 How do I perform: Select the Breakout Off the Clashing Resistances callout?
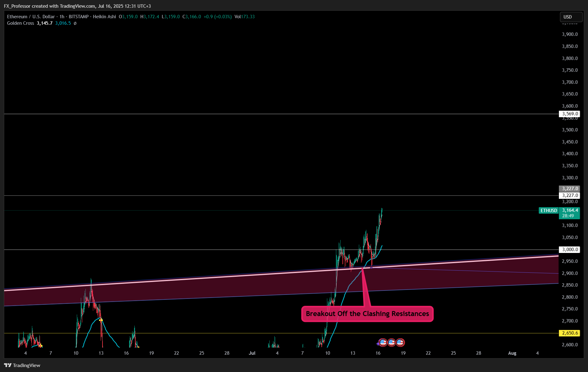[x=368, y=314]
